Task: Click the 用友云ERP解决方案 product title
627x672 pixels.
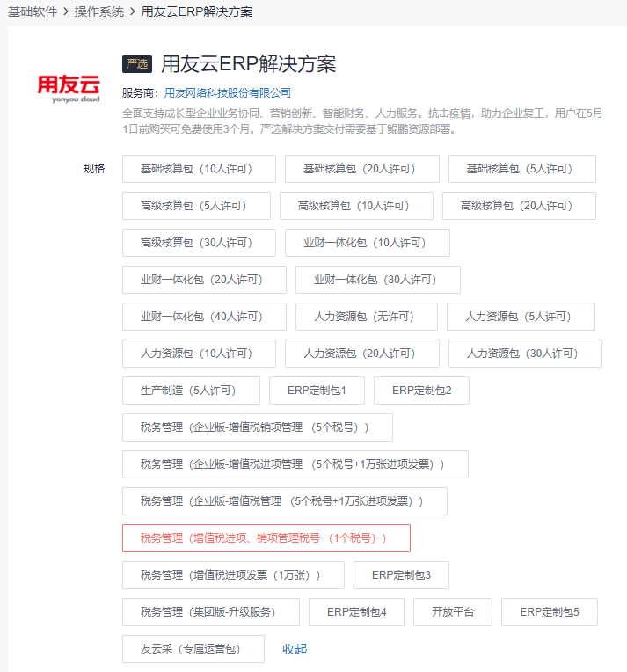Action: (x=249, y=64)
